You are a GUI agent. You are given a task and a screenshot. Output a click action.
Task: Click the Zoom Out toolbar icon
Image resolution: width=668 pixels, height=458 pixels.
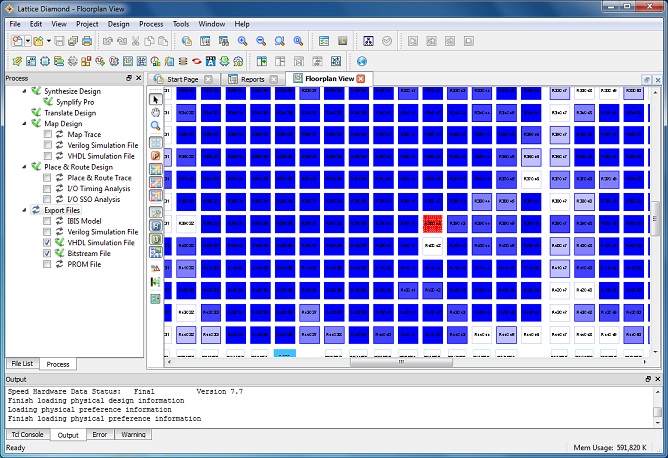261,41
